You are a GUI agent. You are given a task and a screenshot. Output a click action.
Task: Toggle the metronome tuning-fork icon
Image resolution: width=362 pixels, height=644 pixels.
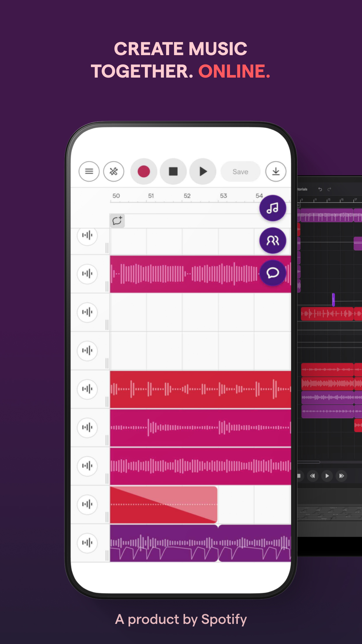coord(114,171)
